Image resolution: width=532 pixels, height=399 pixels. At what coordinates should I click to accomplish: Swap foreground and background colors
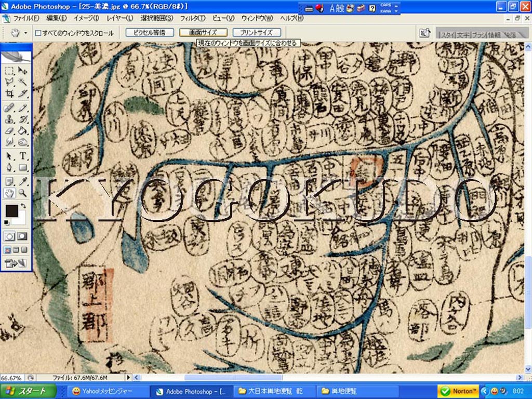pyautogui.click(x=23, y=206)
